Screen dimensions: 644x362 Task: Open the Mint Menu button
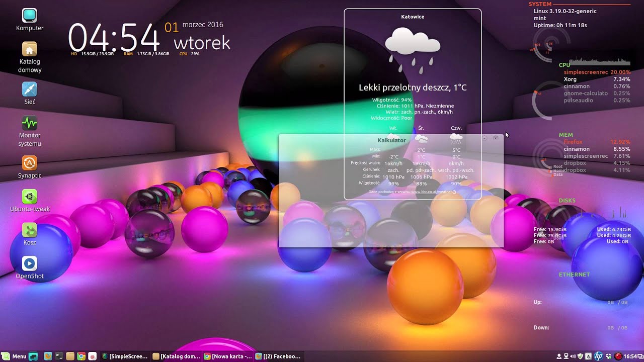[x=14, y=356]
